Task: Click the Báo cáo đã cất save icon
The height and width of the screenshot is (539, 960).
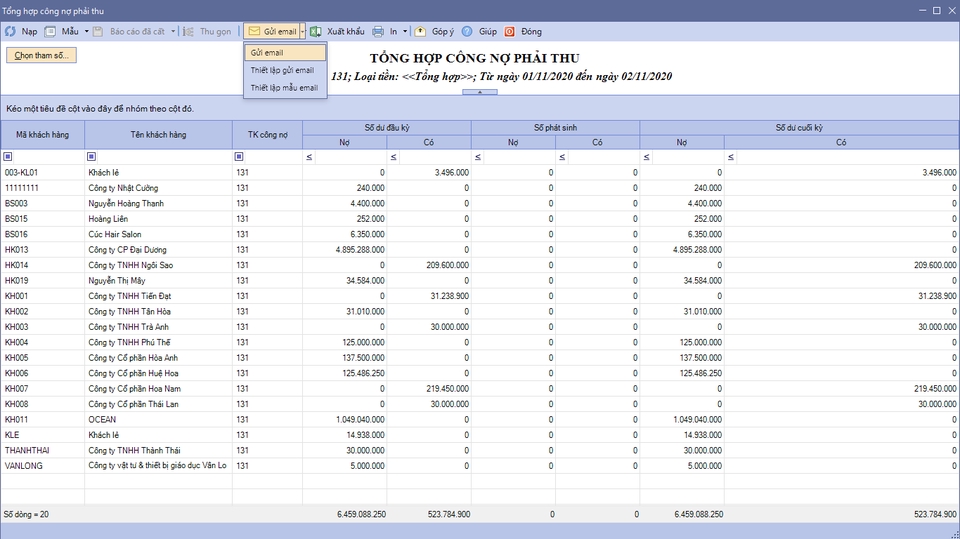Action: pyautogui.click(x=98, y=31)
